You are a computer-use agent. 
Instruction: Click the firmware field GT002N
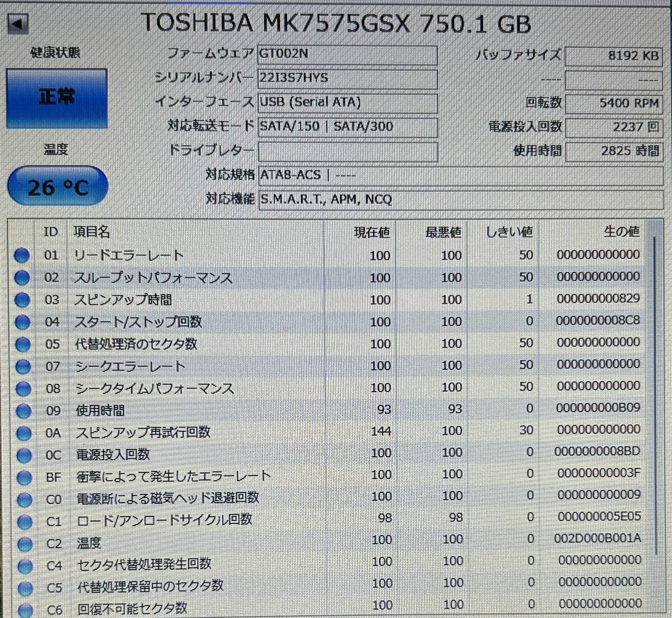tap(347, 55)
